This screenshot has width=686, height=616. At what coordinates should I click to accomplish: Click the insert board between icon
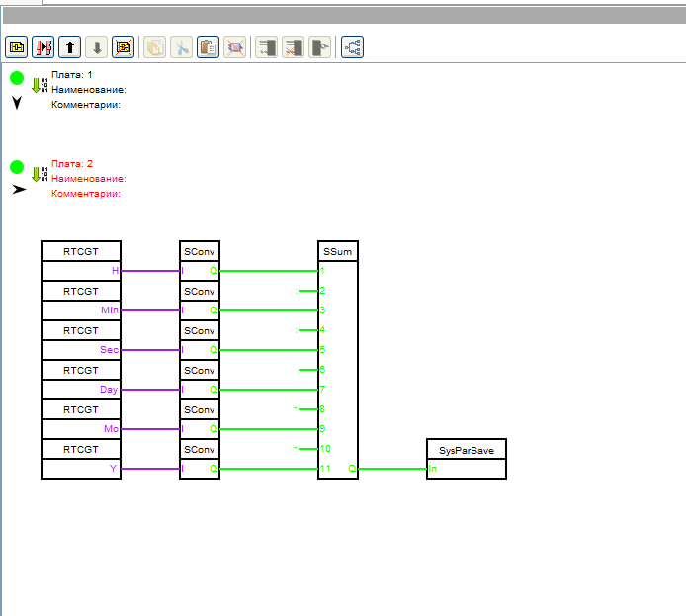point(43,46)
